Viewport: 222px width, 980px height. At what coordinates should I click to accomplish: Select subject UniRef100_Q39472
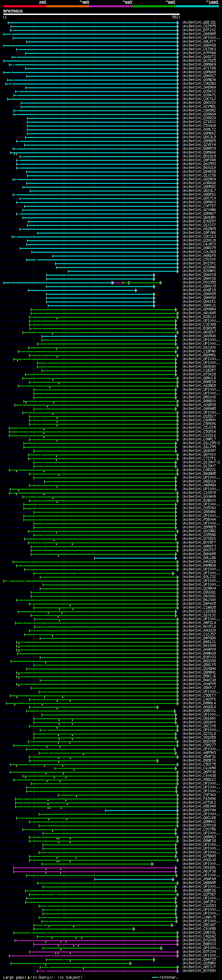pos(199,91)
